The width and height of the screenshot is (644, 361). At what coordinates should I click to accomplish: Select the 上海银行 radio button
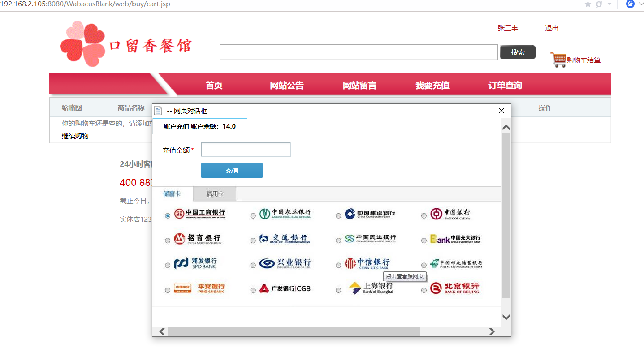tap(338, 290)
